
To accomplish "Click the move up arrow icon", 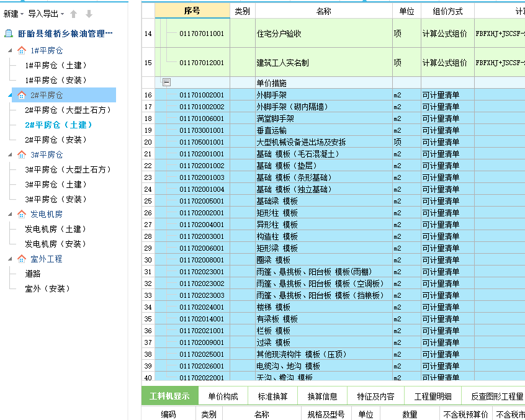I will pos(74,14).
